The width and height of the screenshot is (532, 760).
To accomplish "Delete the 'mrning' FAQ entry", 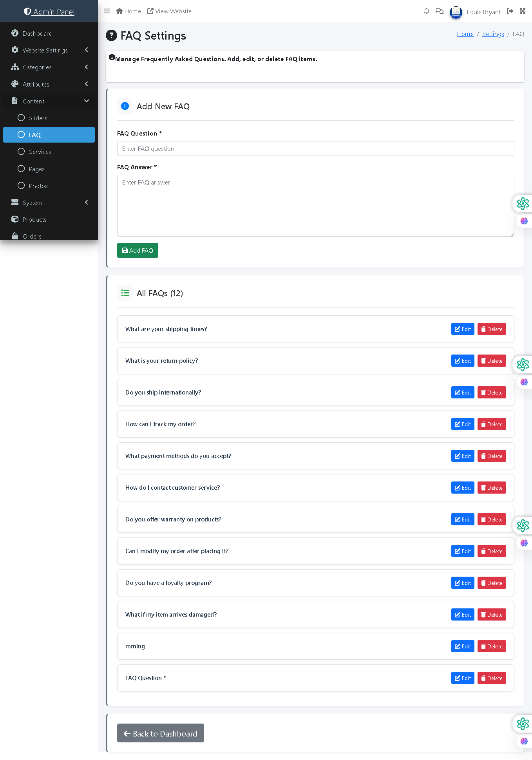I will pos(492,646).
